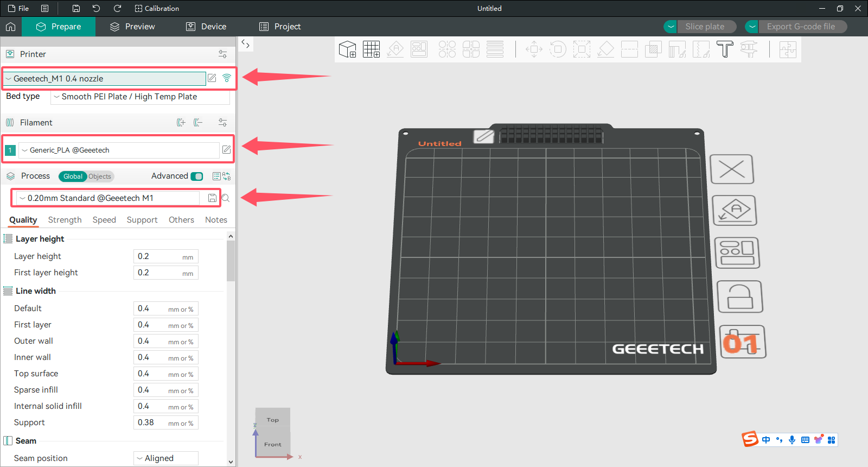This screenshot has width=868, height=467.
Task: Switch to the Device tab
Action: 206,27
